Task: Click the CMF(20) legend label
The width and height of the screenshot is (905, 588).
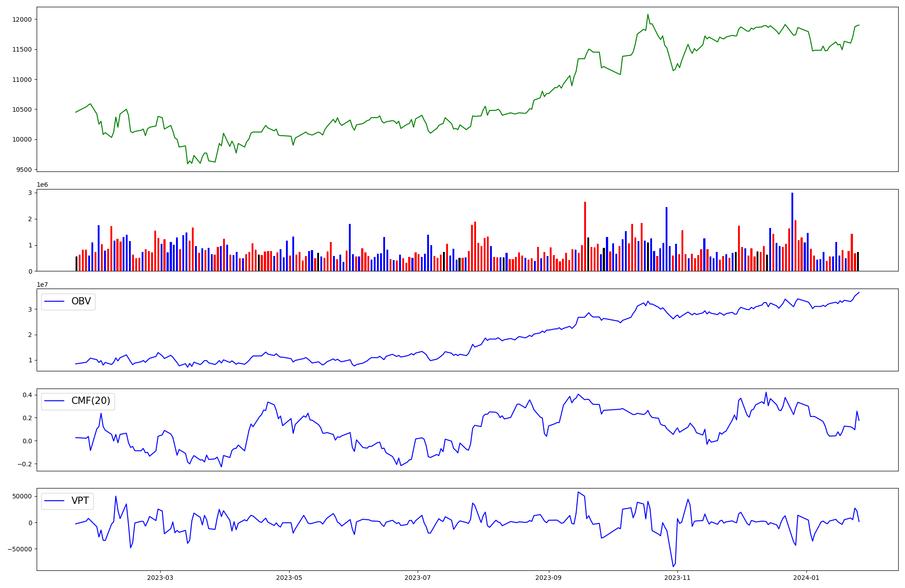Action: tap(90, 401)
